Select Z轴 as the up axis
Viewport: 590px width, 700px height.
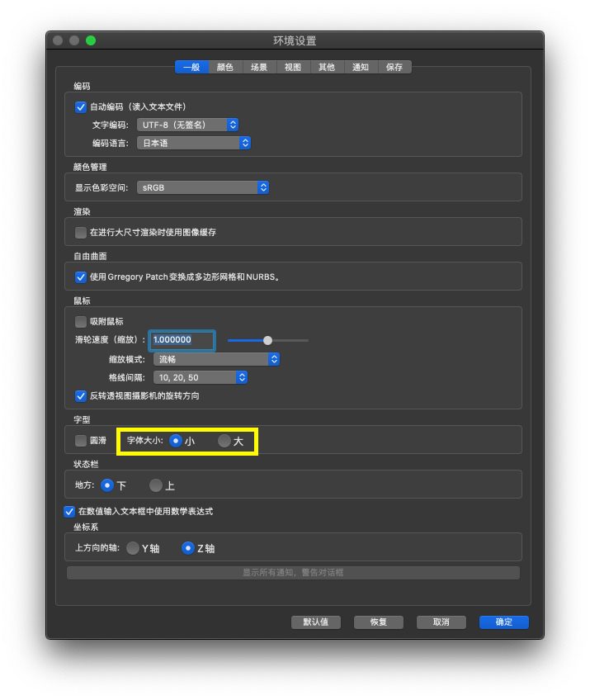[188, 548]
